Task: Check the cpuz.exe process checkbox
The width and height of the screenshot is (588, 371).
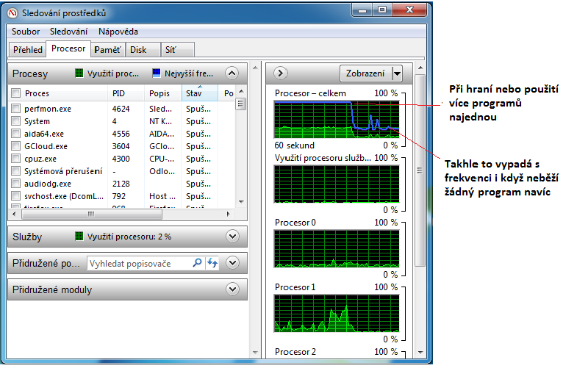Action: click(15, 159)
